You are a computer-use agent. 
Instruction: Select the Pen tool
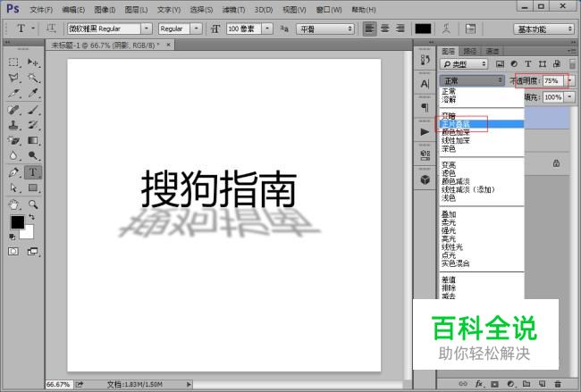tap(13, 172)
